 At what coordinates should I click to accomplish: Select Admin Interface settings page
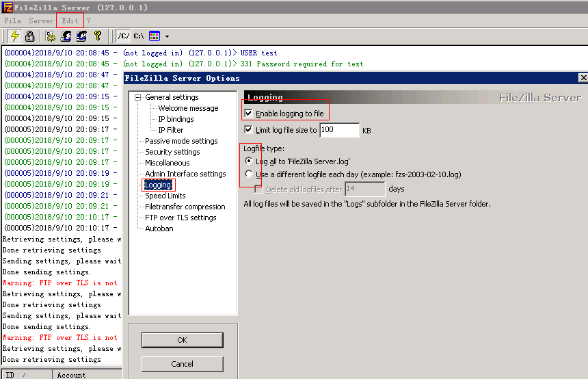pyautogui.click(x=185, y=174)
